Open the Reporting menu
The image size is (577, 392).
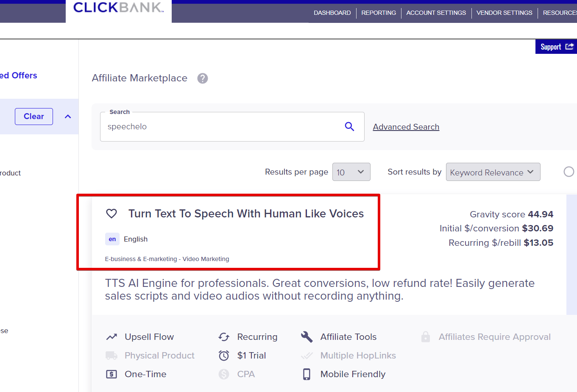click(379, 13)
